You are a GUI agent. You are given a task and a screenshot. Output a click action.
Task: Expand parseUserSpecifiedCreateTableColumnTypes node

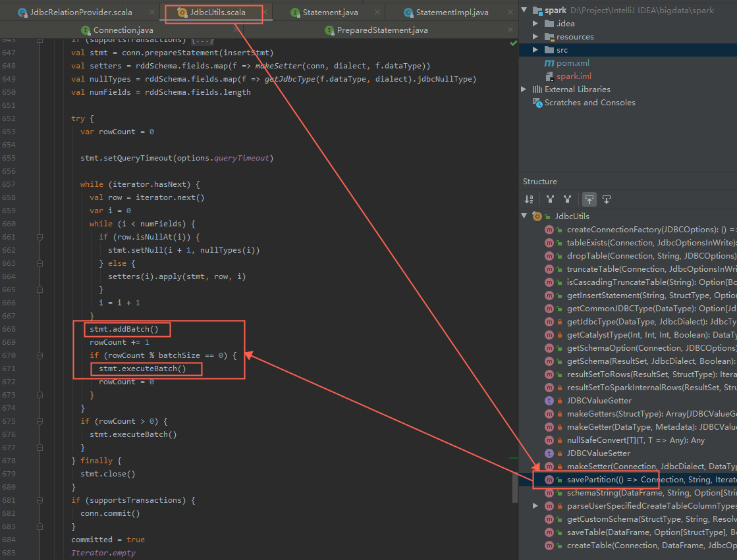pyautogui.click(x=535, y=505)
